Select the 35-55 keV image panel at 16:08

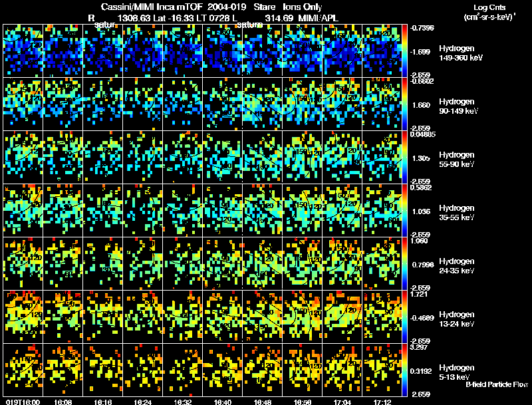point(63,211)
